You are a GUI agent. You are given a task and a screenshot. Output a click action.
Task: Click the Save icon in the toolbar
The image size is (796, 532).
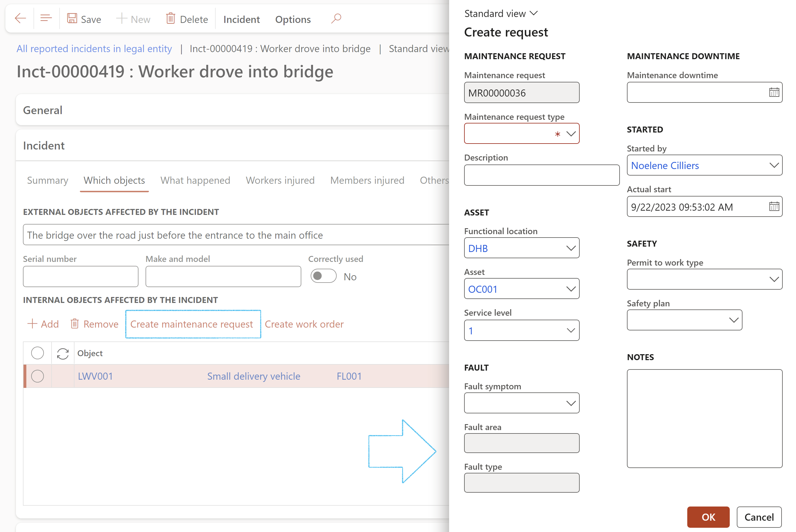pos(72,18)
